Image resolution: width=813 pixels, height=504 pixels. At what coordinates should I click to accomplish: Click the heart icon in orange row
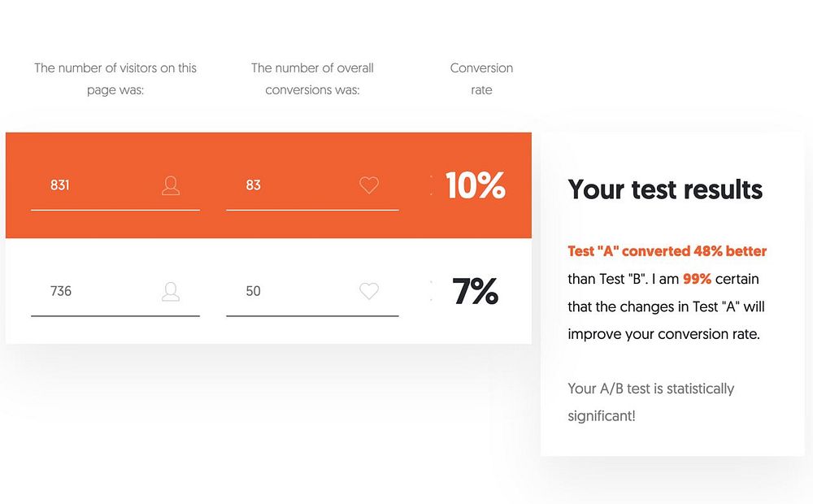coord(369,185)
